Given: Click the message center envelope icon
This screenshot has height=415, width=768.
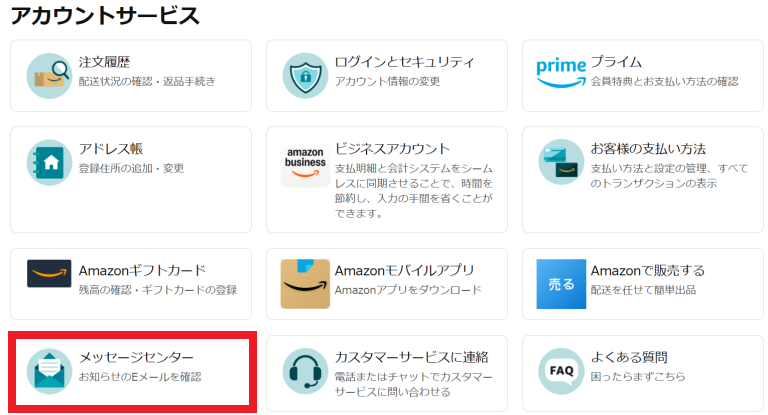Looking at the screenshot, I should tap(49, 370).
